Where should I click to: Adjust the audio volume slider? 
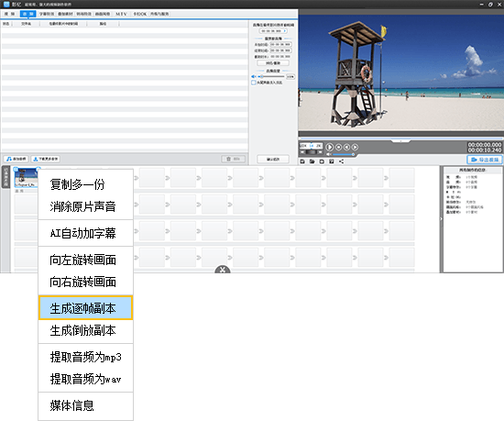coord(270,76)
